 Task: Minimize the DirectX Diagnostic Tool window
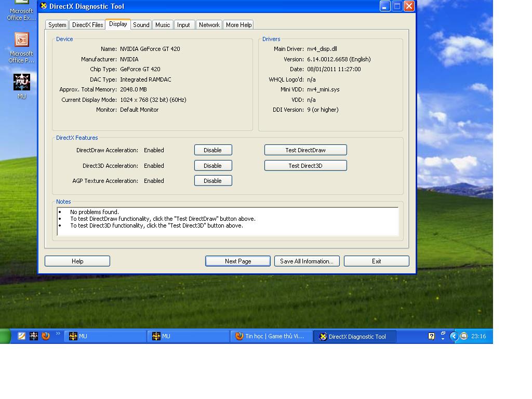(x=385, y=6)
